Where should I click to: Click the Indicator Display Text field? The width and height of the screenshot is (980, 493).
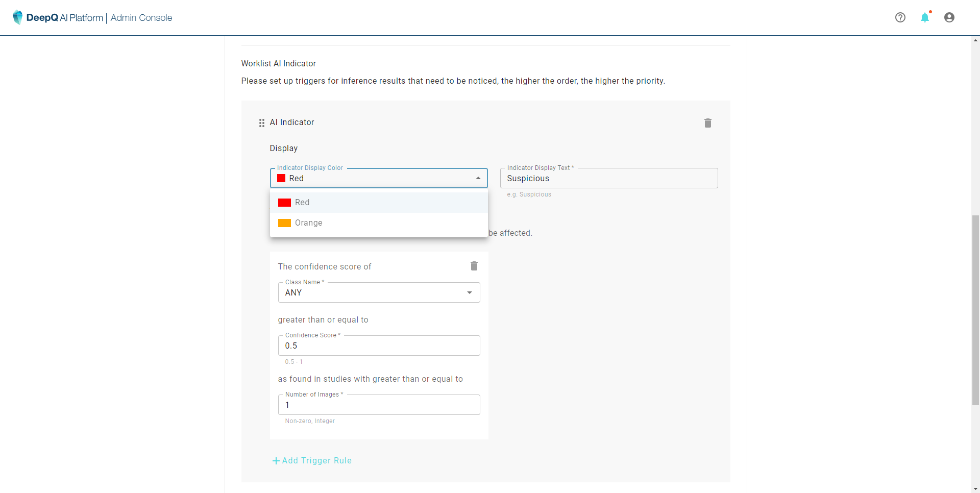click(x=608, y=178)
